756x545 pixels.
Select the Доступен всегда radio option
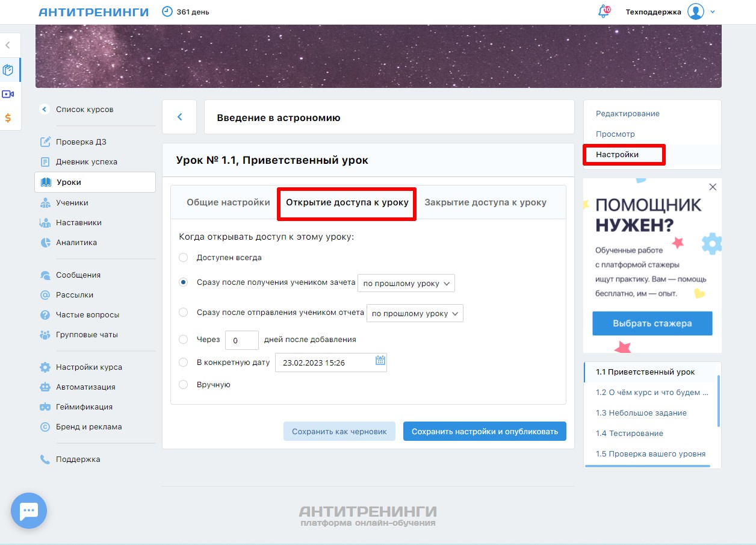(x=184, y=258)
